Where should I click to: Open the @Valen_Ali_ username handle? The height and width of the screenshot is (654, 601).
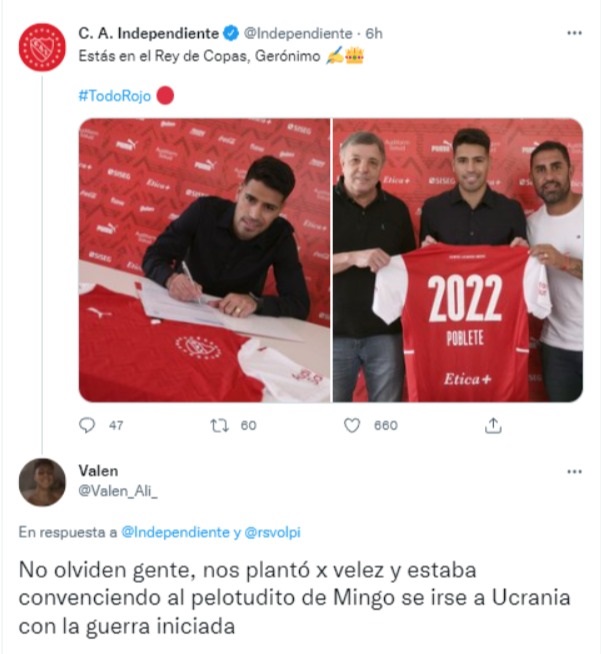click(118, 491)
